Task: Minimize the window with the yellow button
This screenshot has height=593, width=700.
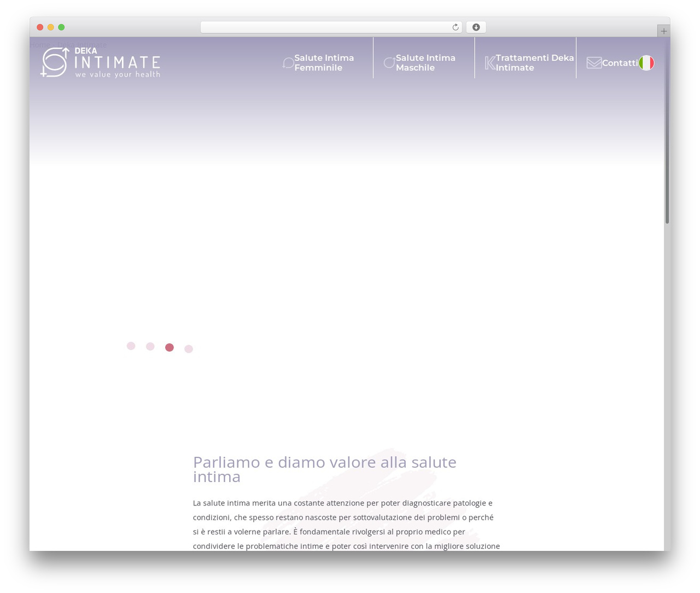Action: tap(51, 27)
